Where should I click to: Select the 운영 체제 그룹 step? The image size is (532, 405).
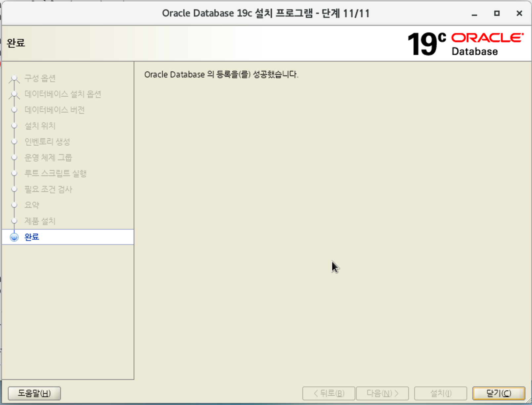(x=48, y=157)
